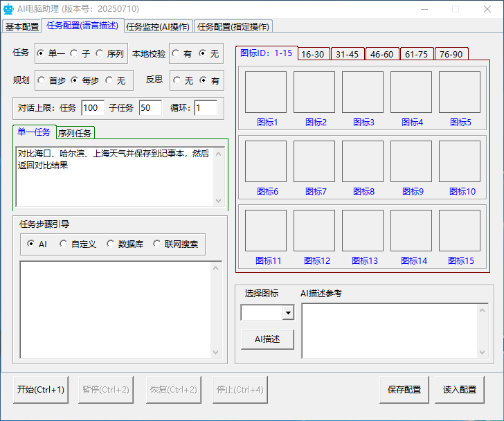Image resolution: width=504 pixels, height=421 pixels.
Task: Choose the 图标7 icon box
Action: click(314, 161)
